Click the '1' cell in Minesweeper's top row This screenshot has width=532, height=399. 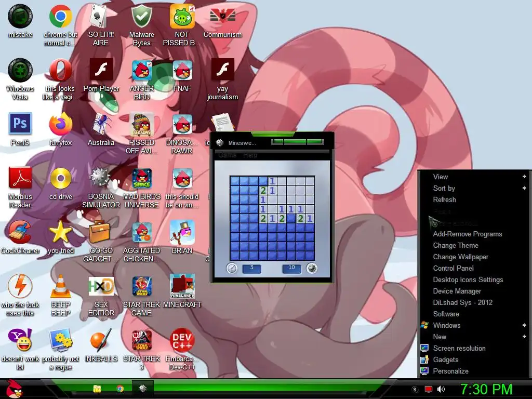tap(272, 181)
